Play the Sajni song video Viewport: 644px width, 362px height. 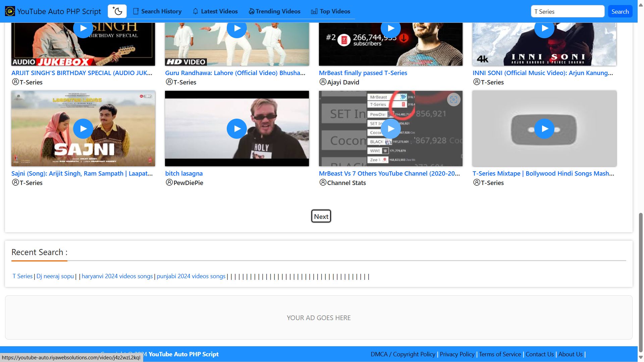(x=83, y=129)
